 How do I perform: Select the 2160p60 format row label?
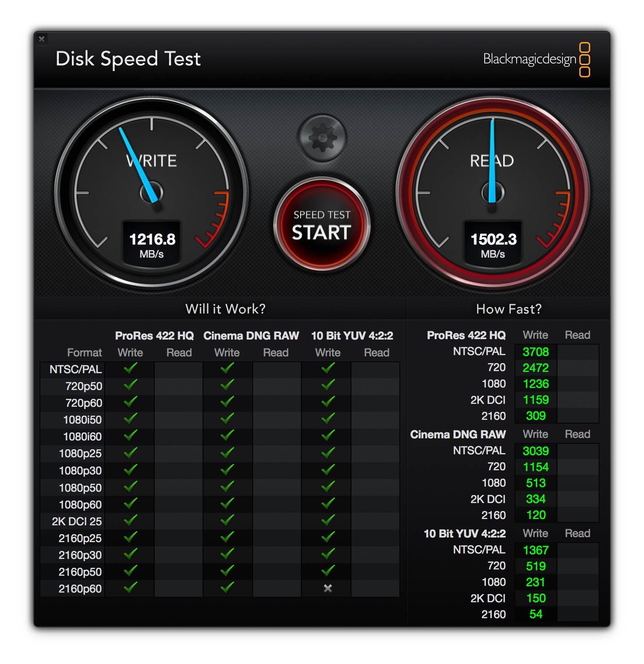[80, 589]
